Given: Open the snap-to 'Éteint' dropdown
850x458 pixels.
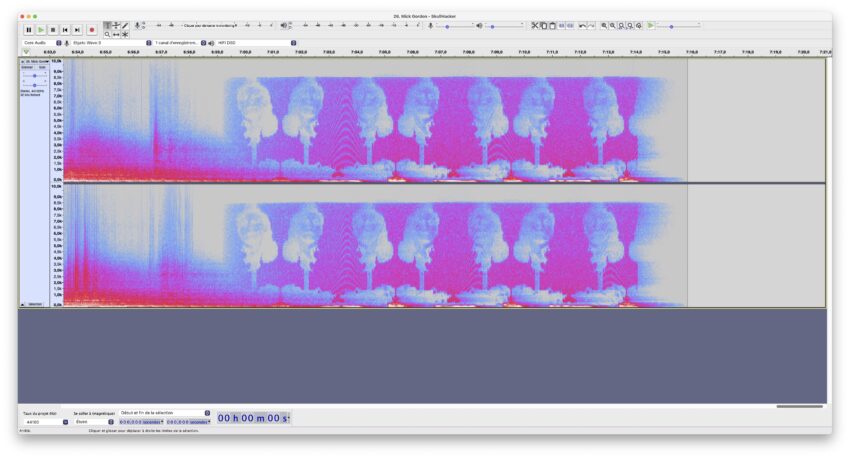Looking at the screenshot, I should point(94,422).
